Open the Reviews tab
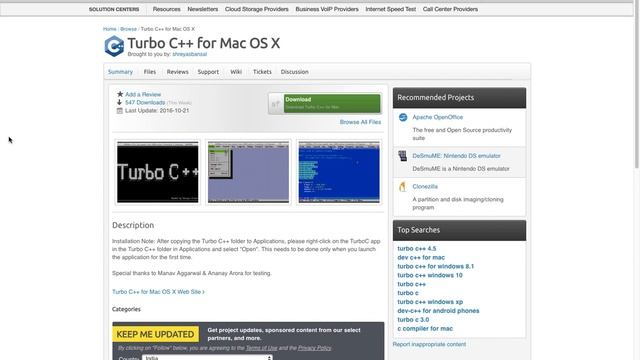This screenshot has width=640, height=360. [178, 72]
